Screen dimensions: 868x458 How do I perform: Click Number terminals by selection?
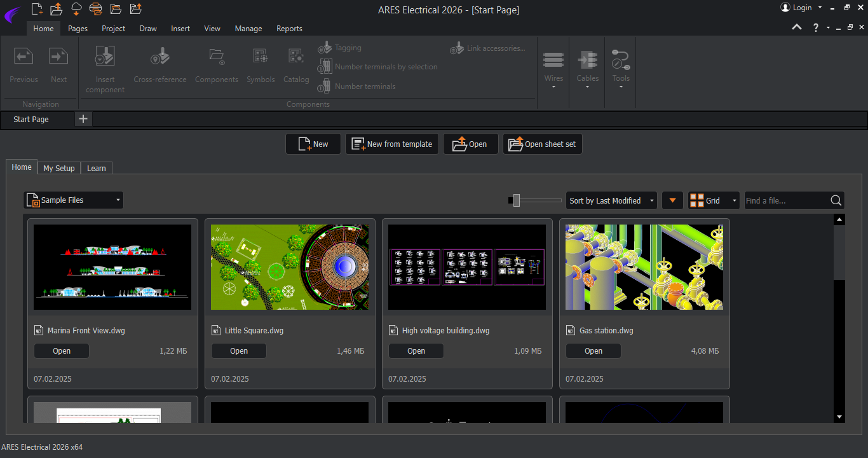click(378, 67)
